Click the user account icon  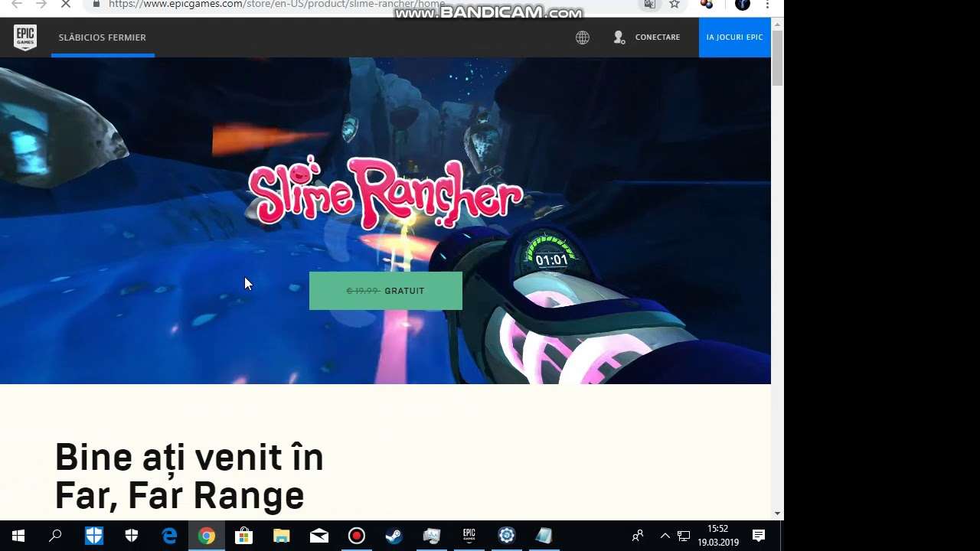tap(619, 37)
